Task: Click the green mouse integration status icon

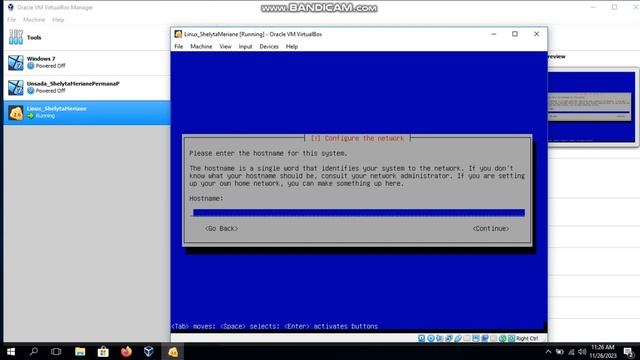Action: (x=503, y=338)
